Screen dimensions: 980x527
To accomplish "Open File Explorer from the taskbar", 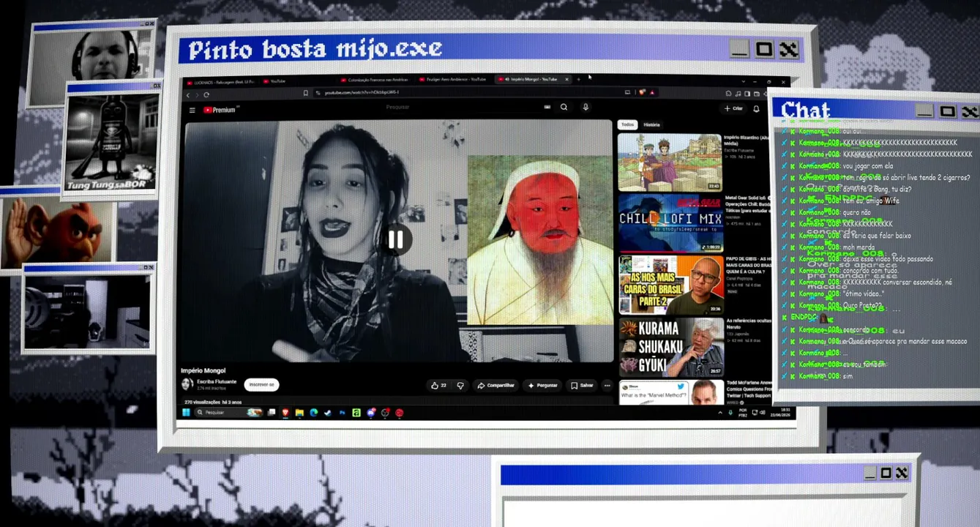I will pyautogui.click(x=299, y=413).
